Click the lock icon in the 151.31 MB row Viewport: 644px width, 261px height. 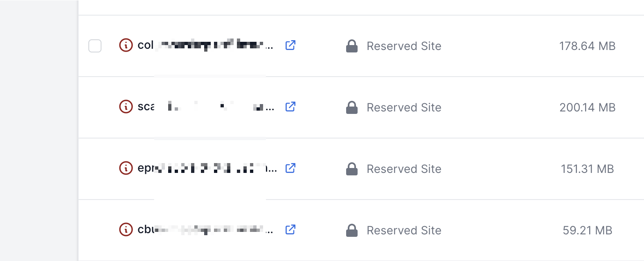coord(352,169)
